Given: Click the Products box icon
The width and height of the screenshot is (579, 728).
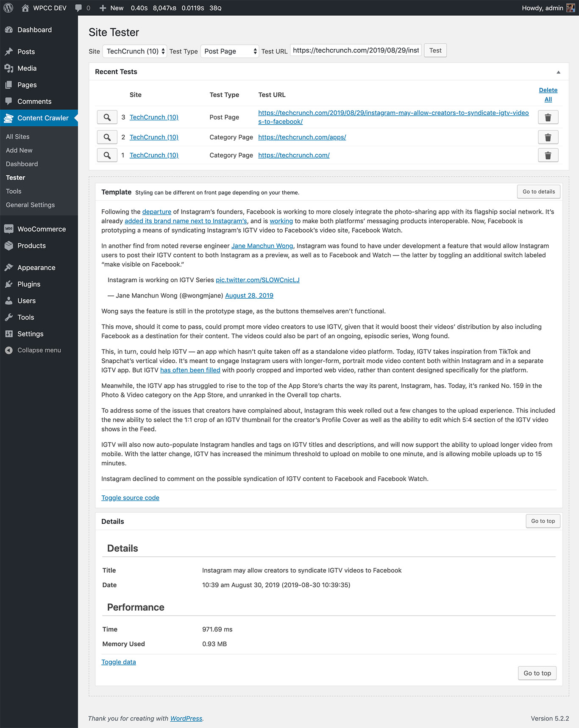Looking at the screenshot, I should point(9,245).
